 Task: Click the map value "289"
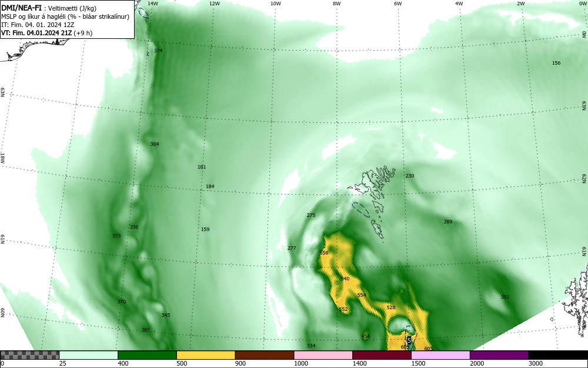[x=448, y=222]
